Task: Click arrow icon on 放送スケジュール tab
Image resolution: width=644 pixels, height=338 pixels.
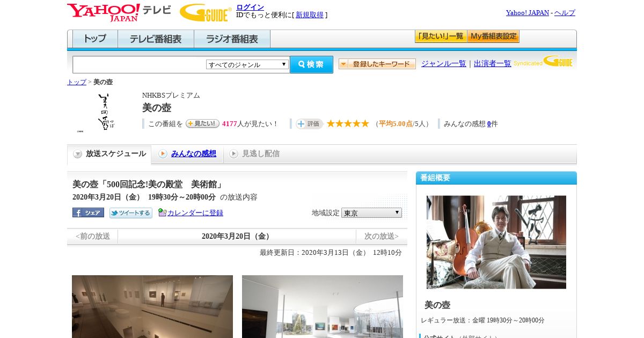Action: point(78,154)
